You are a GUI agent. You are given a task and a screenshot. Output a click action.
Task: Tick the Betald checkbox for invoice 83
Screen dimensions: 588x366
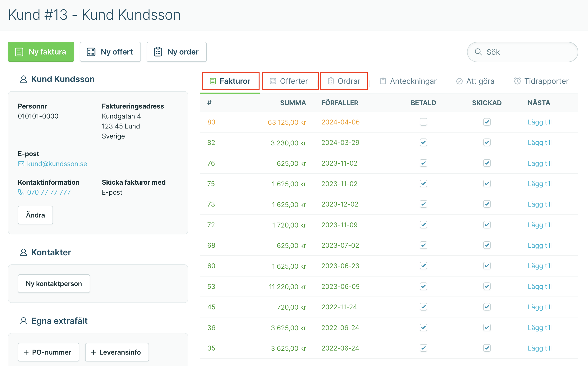pyautogui.click(x=423, y=122)
